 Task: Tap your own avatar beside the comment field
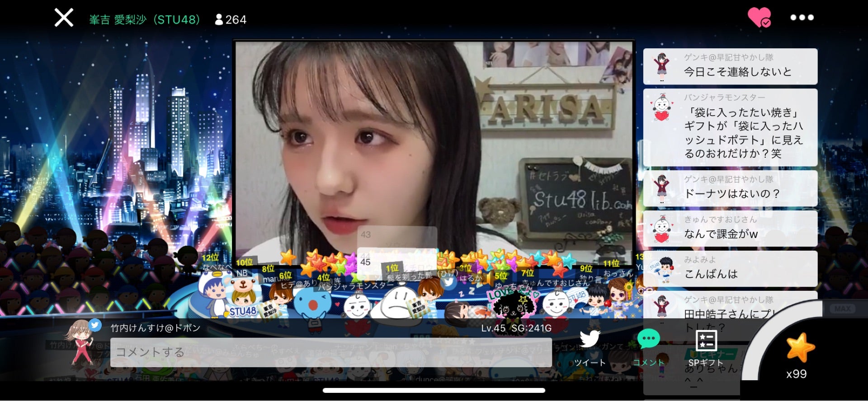(x=81, y=342)
